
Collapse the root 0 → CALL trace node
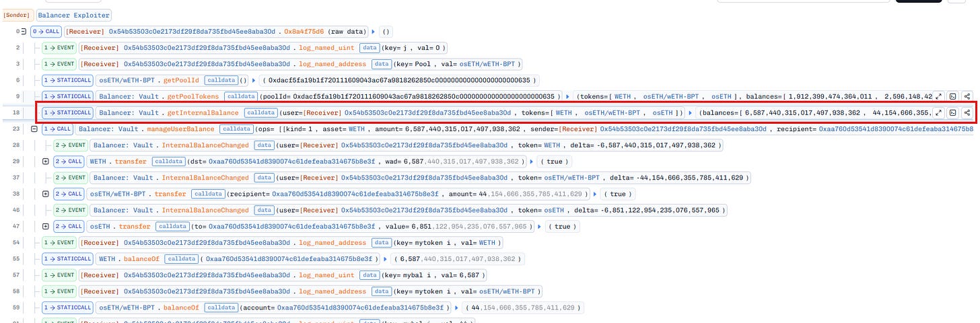[x=23, y=32]
